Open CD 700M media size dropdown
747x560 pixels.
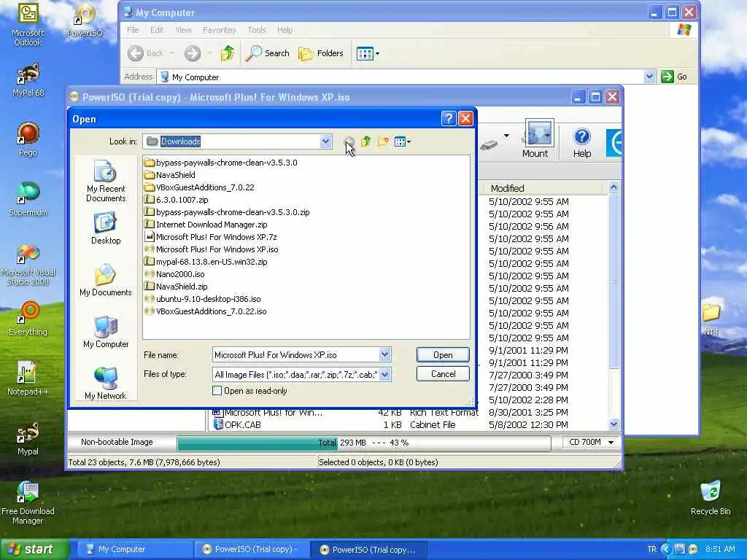coord(591,443)
